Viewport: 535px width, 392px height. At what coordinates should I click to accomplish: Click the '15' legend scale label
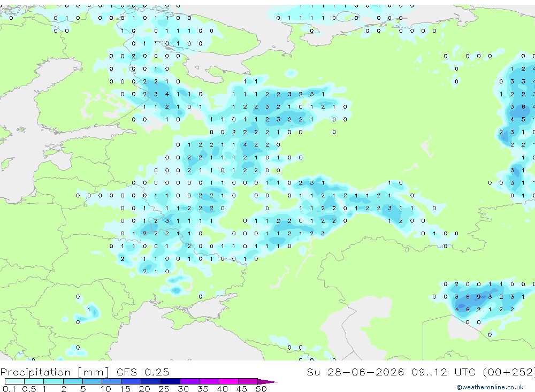coord(125,389)
